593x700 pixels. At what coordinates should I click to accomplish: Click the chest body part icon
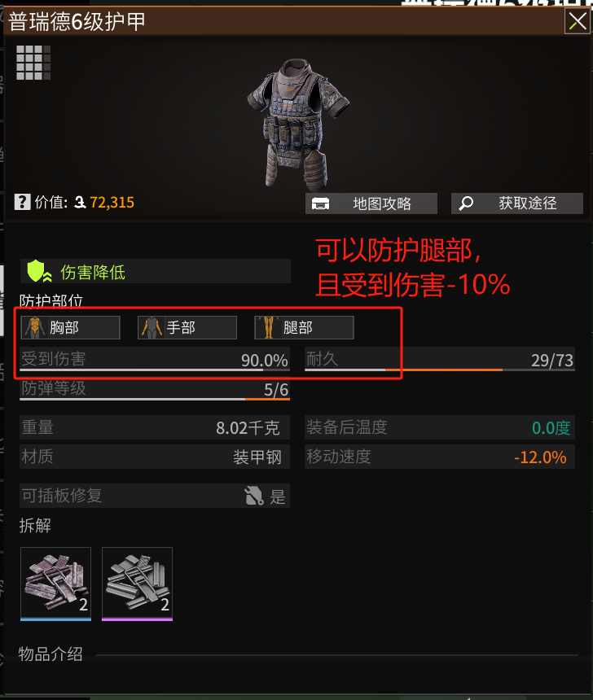tap(34, 327)
